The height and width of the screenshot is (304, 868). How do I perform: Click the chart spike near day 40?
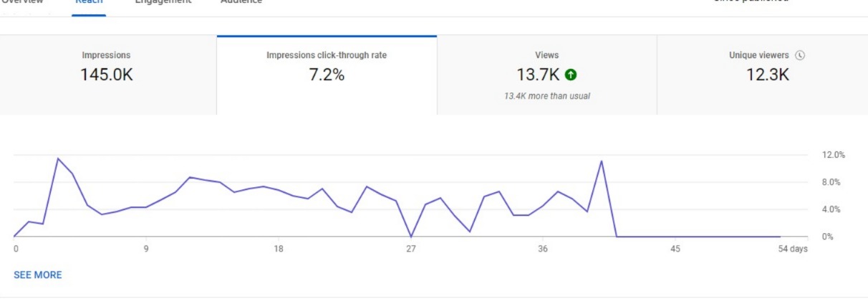(x=602, y=161)
